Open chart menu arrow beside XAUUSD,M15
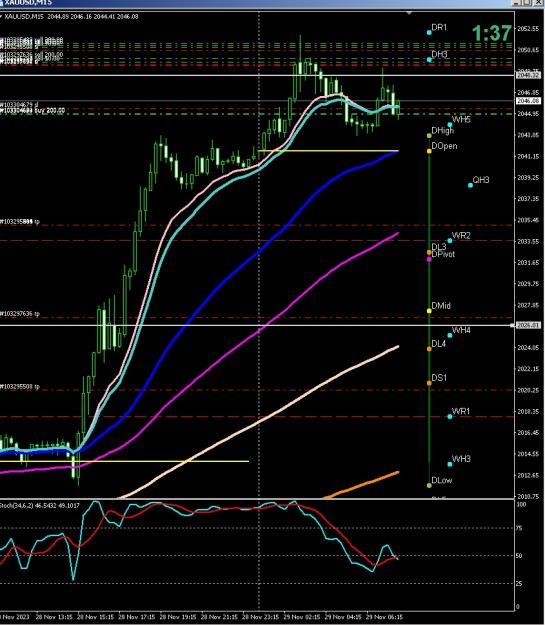The height and width of the screenshot is (625, 545). point(1,16)
